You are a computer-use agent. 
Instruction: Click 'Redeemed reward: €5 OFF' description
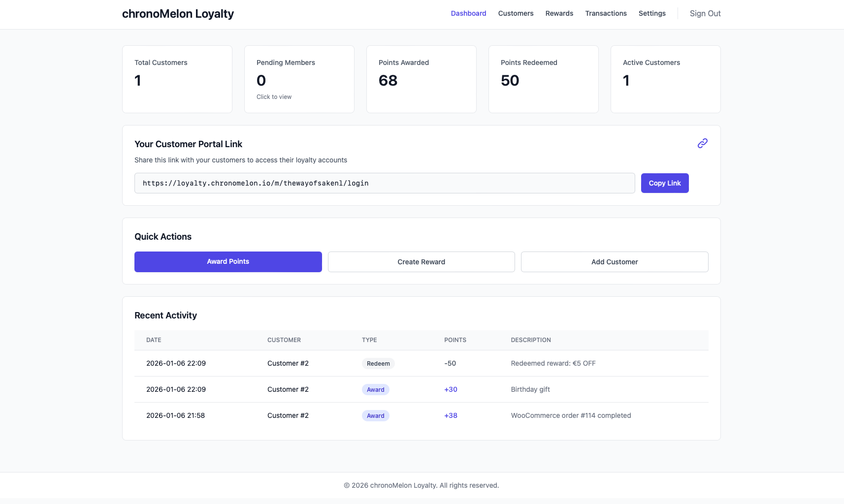coord(553,363)
